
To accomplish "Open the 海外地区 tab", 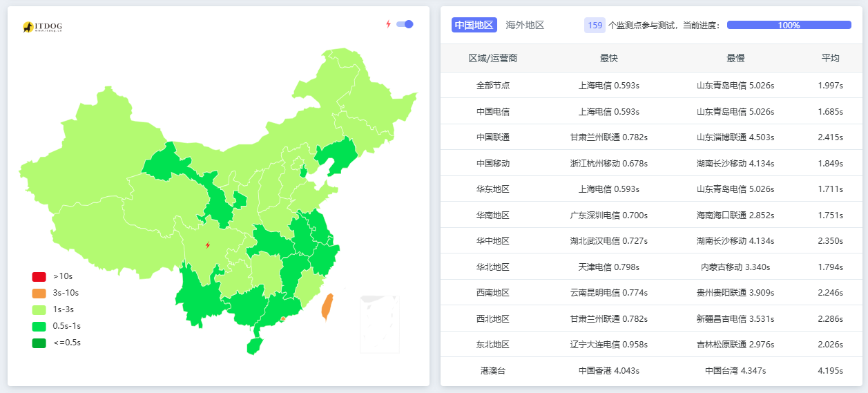I will (525, 25).
